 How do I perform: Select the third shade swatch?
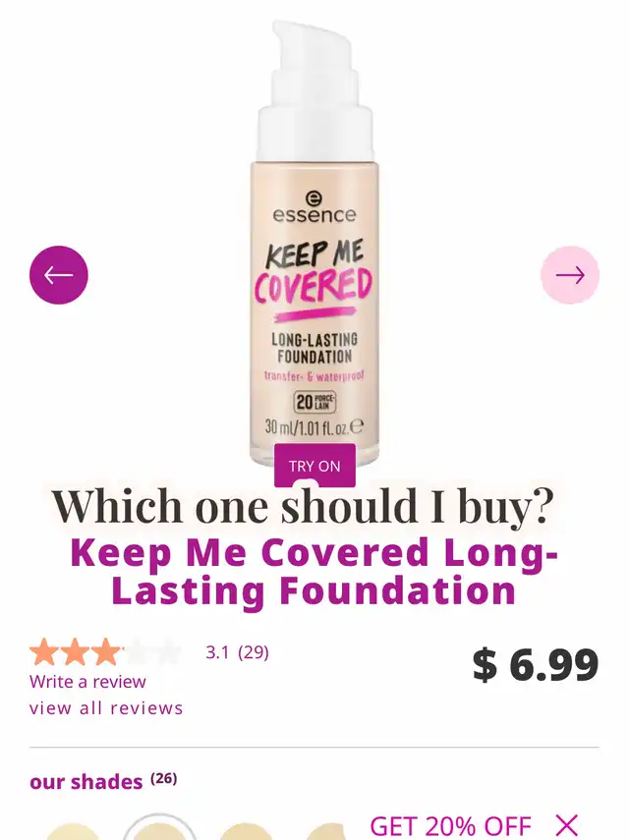pos(245,832)
